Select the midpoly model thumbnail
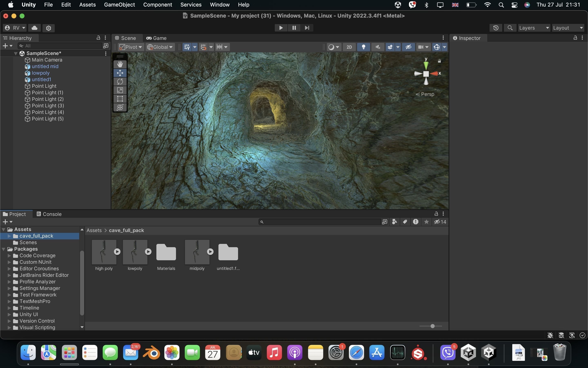Viewport: 588px width, 368px height. pyautogui.click(x=197, y=252)
